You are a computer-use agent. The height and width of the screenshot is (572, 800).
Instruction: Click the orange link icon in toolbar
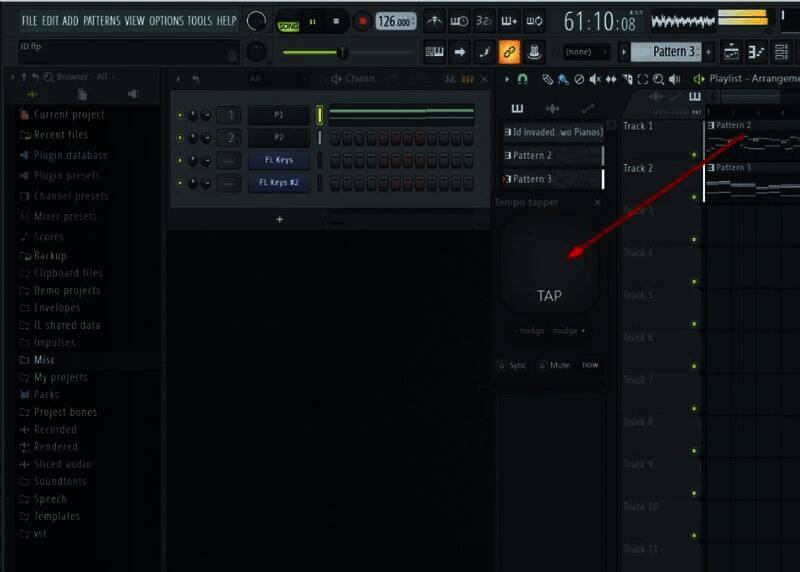509,52
